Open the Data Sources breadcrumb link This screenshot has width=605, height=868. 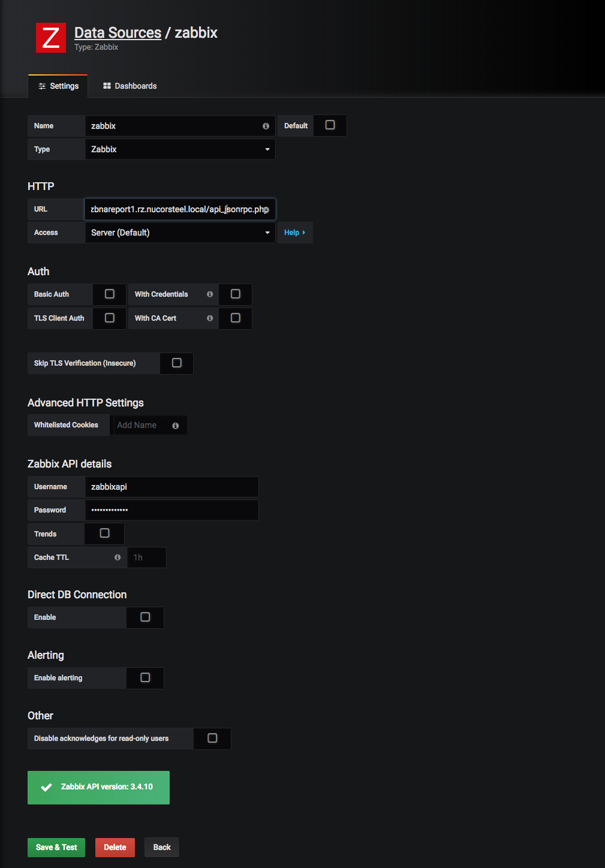(118, 32)
